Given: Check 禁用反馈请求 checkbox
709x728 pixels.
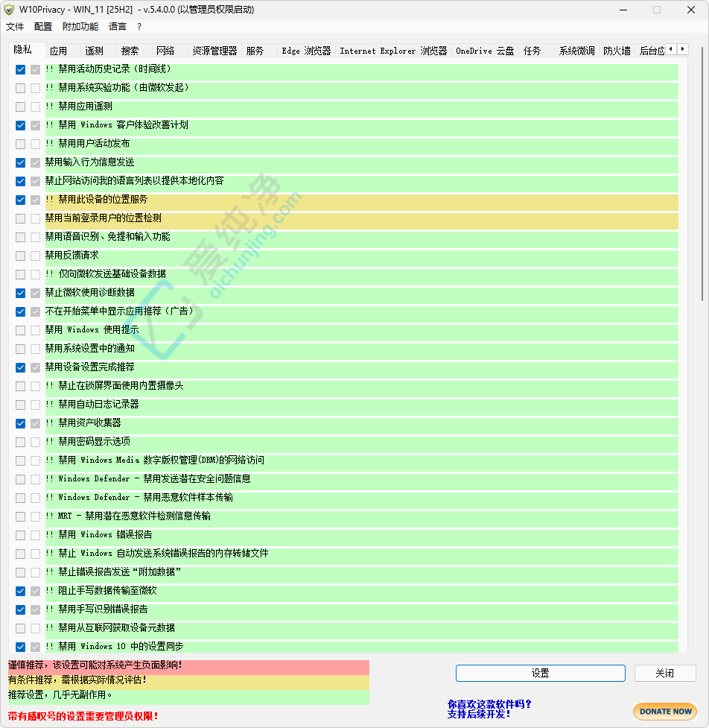Looking at the screenshot, I should click(20, 256).
